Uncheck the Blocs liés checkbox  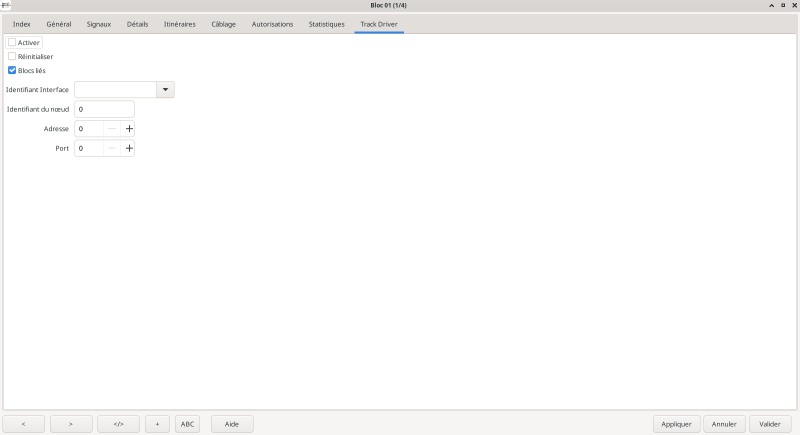[12, 71]
